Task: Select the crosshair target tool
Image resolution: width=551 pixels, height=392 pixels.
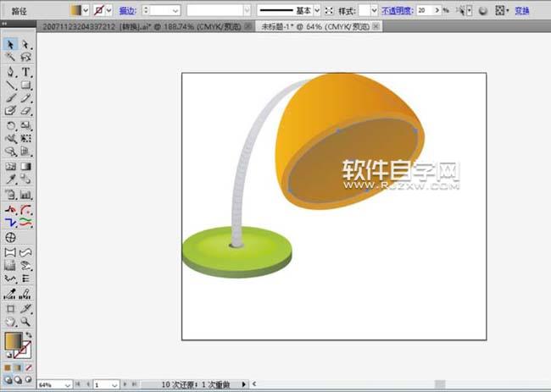Action: pos(10,238)
